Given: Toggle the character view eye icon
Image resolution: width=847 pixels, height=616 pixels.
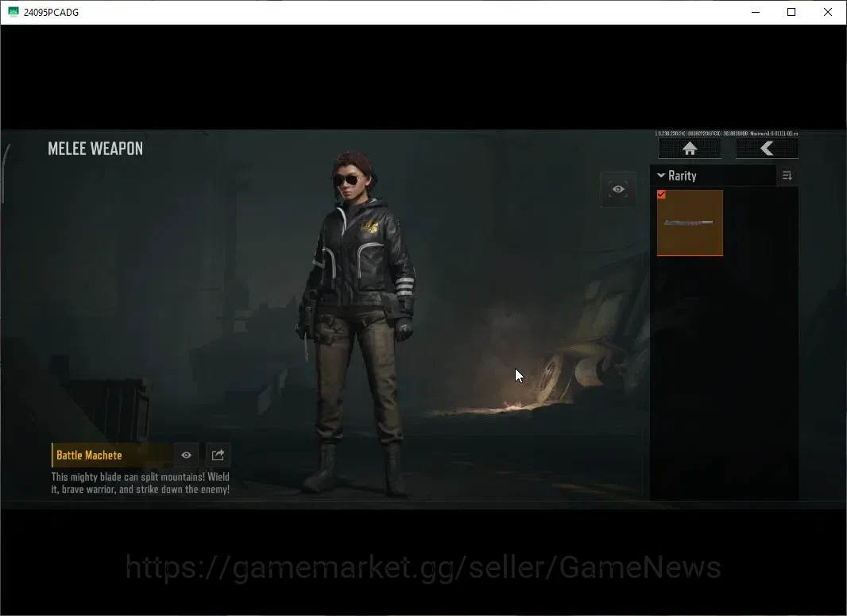Looking at the screenshot, I should [x=618, y=189].
